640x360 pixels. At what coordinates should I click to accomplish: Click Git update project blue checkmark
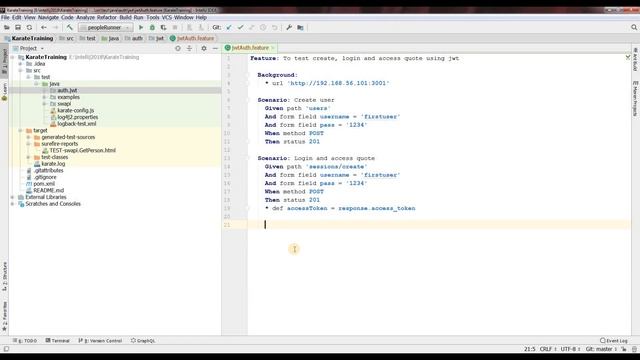(x=229, y=27)
